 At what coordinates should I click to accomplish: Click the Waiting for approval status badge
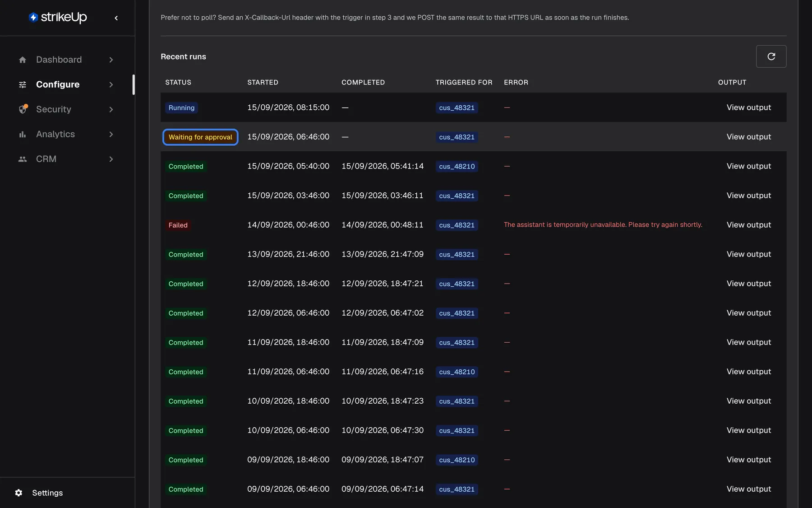click(200, 137)
